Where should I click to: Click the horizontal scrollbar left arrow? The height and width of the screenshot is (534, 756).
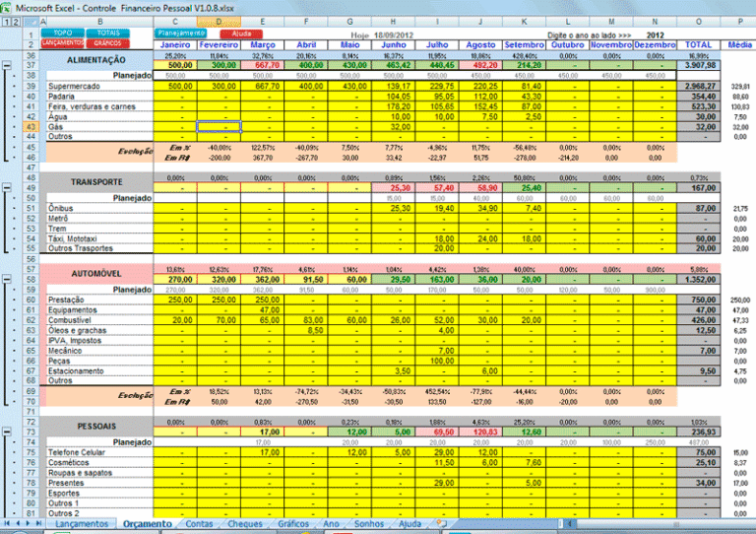click(x=570, y=523)
